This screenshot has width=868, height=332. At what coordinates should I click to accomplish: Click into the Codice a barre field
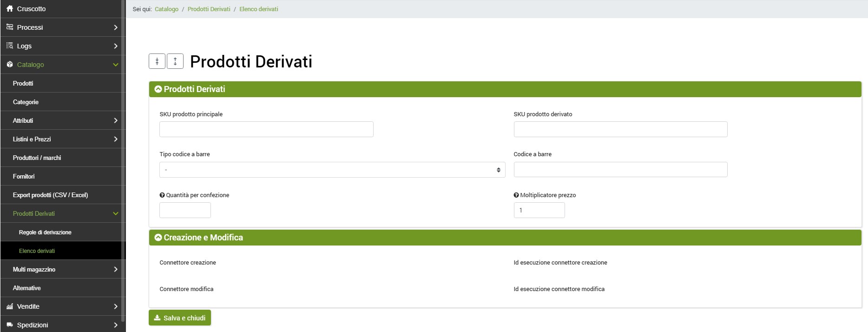tap(620, 170)
